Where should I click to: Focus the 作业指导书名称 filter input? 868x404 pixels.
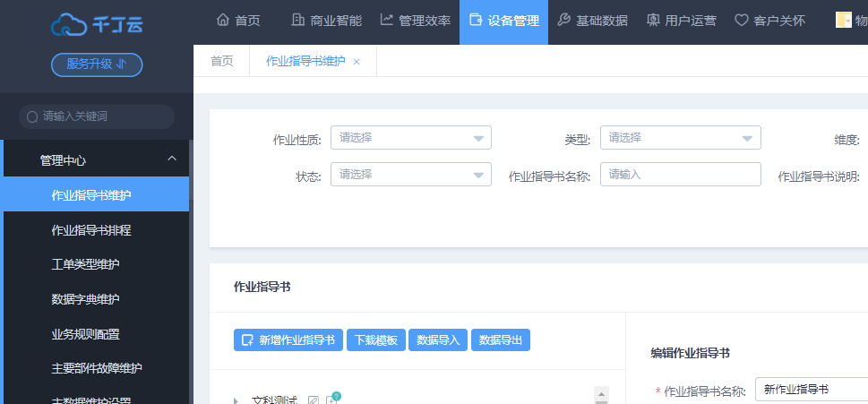(681, 175)
